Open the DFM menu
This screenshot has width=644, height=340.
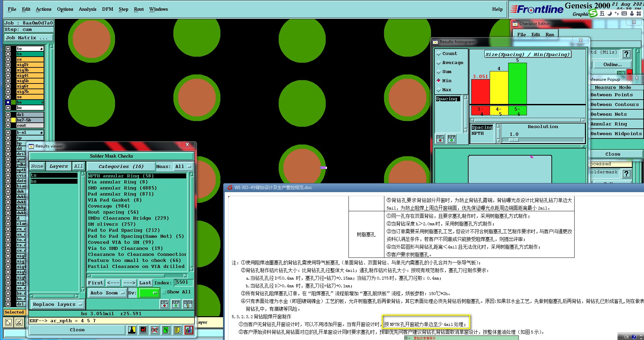point(108,9)
